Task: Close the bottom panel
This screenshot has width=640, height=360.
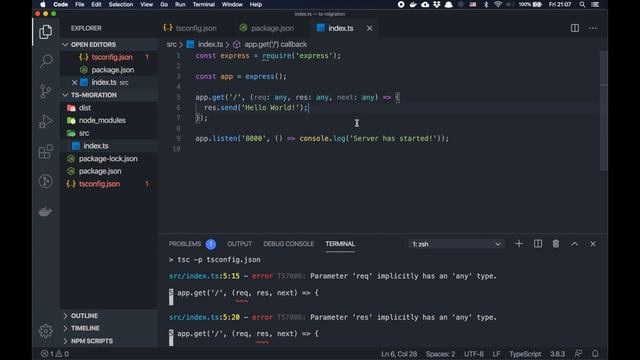Action: pos(593,244)
